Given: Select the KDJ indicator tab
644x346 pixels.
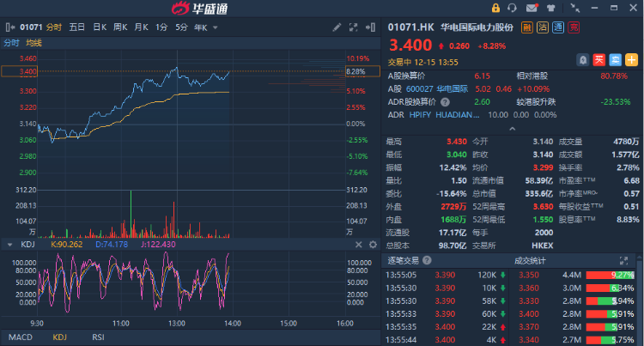Looking at the screenshot, I should click(59, 337).
